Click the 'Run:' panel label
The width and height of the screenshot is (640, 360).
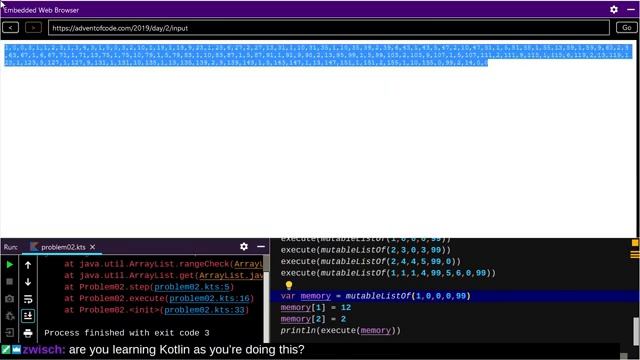11,247
